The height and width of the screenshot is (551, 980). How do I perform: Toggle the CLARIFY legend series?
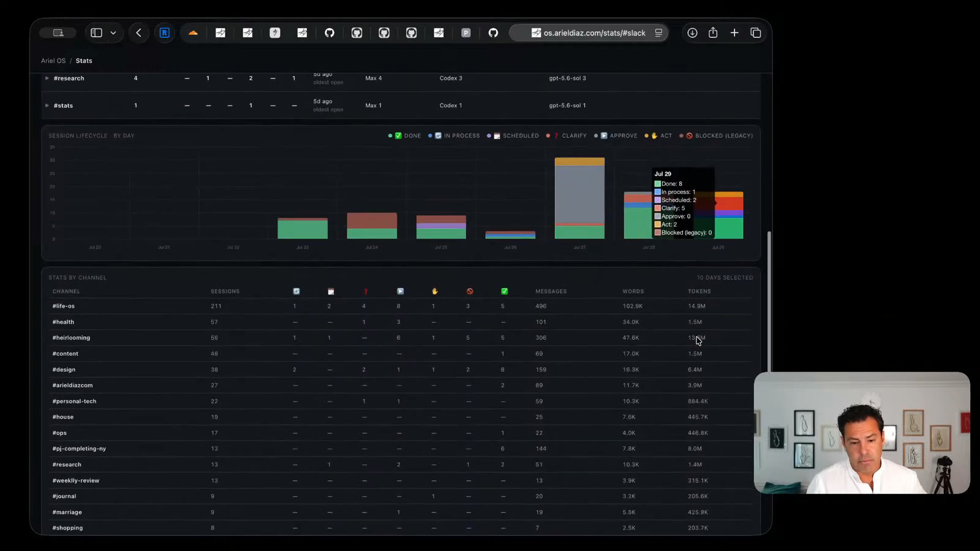point(567,136)
